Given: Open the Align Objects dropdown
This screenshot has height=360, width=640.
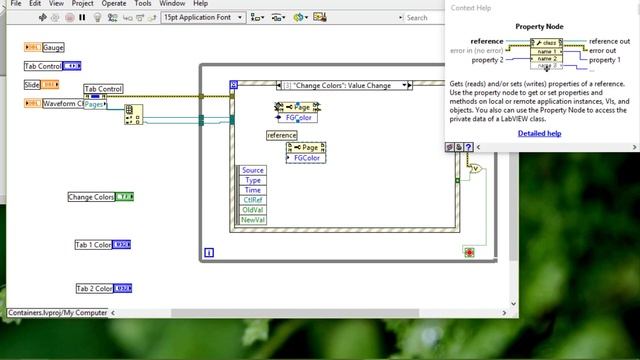Looking at the screenshot, I should click(x=257, y=18).
